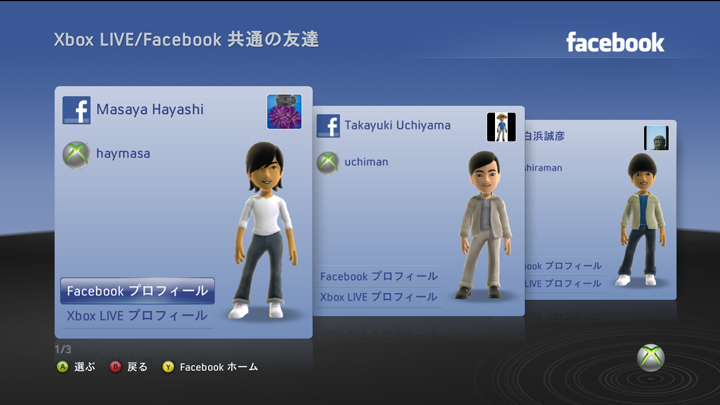Select shiraman's avatar in green jacket

point(641,219)
